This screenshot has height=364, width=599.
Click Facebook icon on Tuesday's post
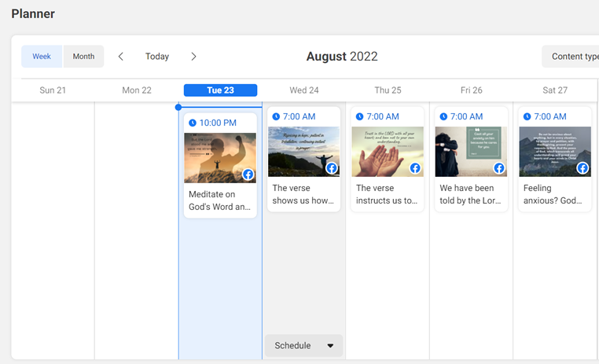pos(248,175)
